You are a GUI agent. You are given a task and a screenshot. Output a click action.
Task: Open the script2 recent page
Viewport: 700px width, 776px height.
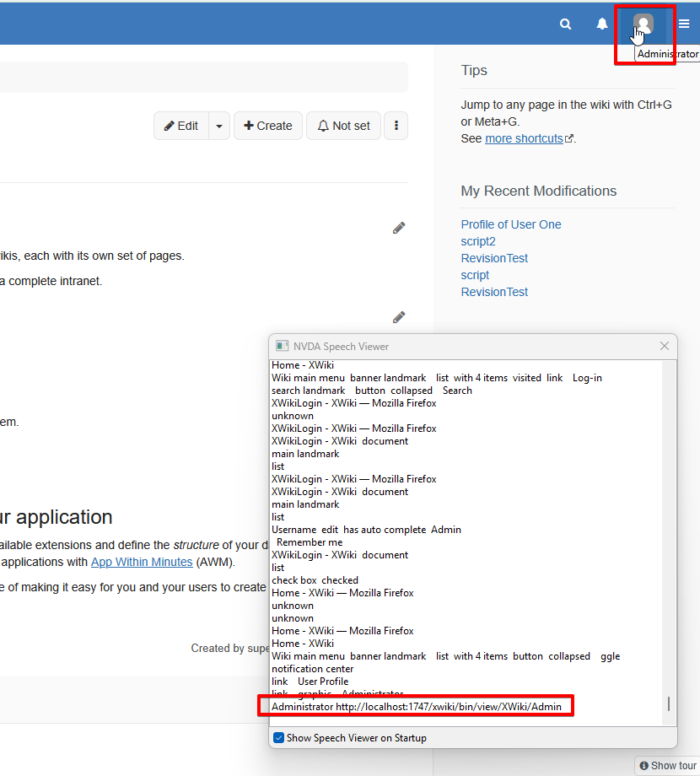point(478,241)
